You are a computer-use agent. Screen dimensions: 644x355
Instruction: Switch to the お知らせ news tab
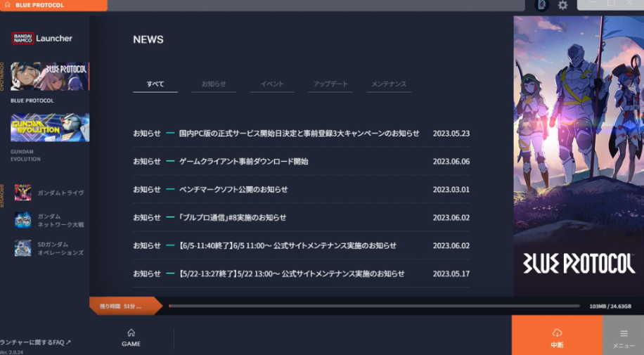tap(214, 84)
